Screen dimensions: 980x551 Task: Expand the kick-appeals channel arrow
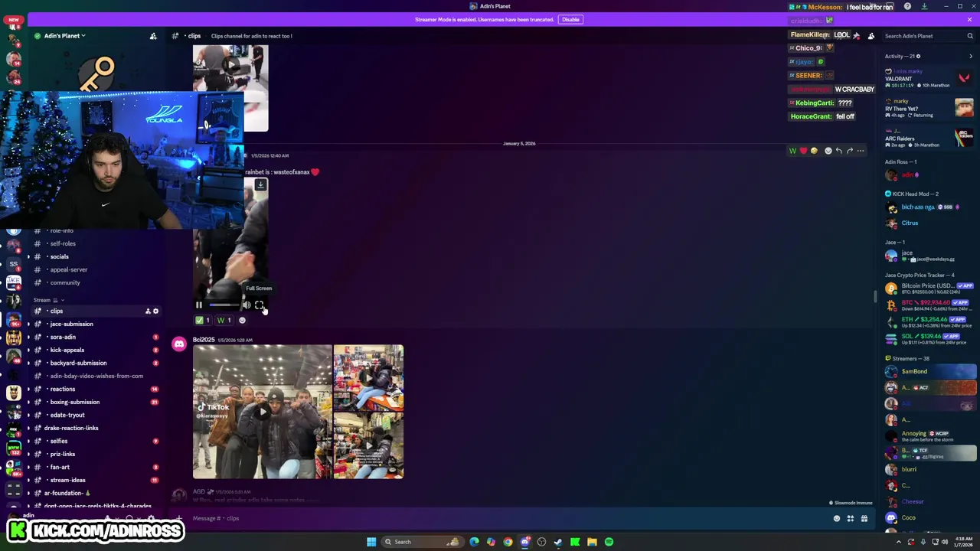pyautogui.click(x=28, y=350)
